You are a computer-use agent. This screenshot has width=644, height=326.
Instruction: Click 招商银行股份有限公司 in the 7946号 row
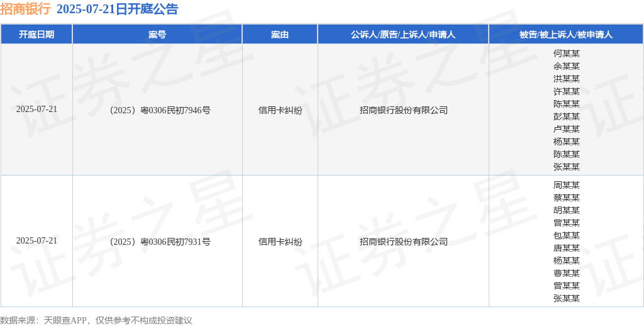(403, 110)
